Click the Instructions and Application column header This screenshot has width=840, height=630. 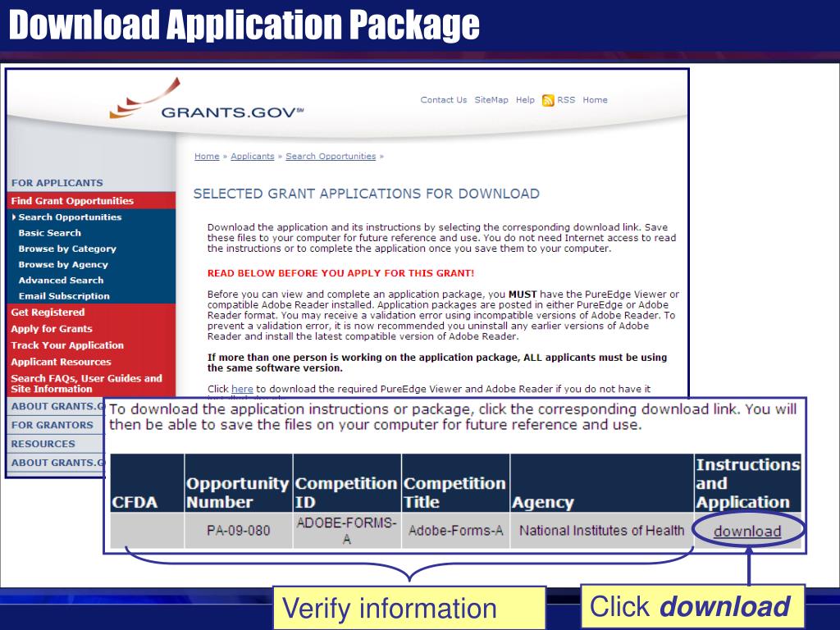pos(748,483)
